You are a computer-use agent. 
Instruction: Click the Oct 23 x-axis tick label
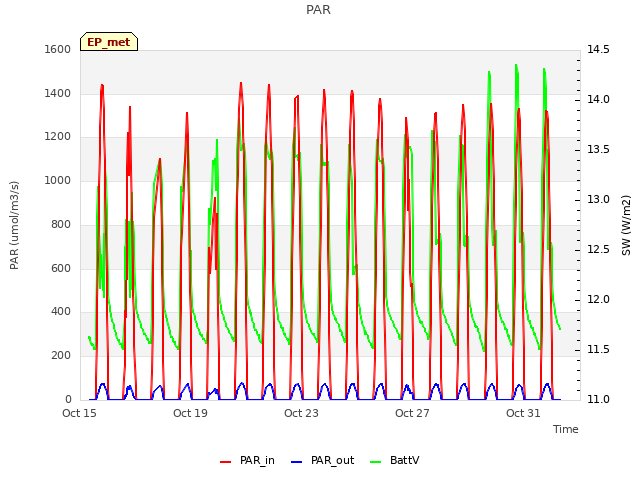[x=301, y=413]
